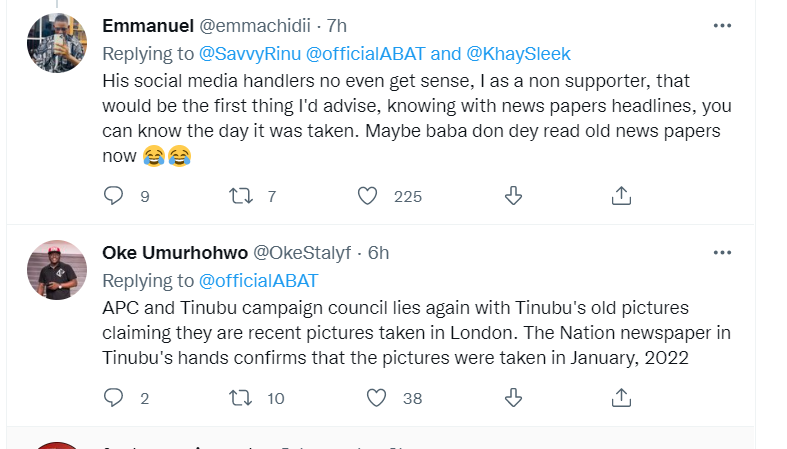Open @officialABAT link in Oke's reply
The height and width of the screenshot is (449, 787).
259,280
